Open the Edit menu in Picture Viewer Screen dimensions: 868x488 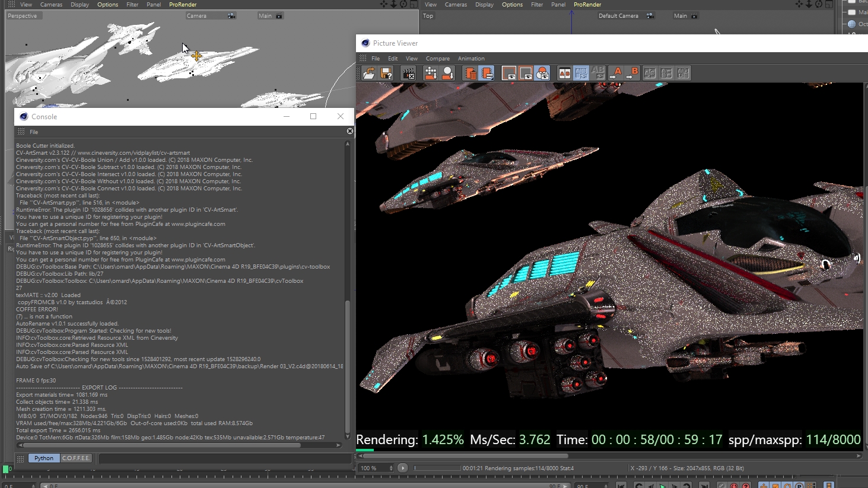pyautogui.click(x=393, y=59)
